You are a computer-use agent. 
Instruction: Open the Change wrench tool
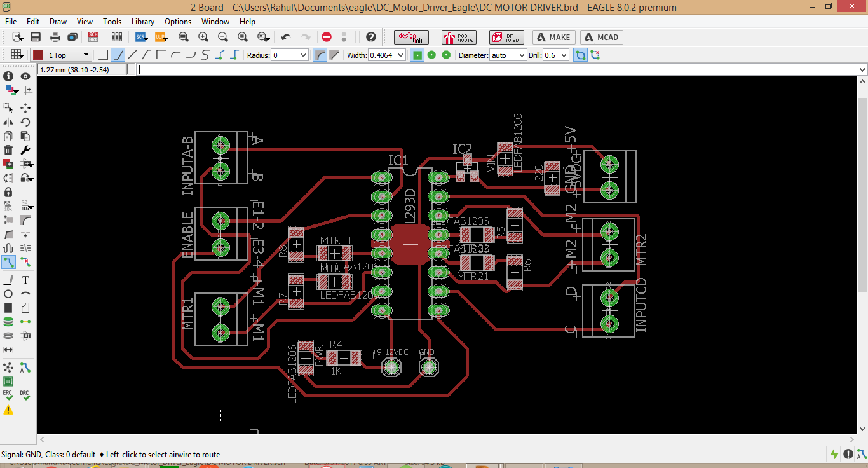coord(25,150)
